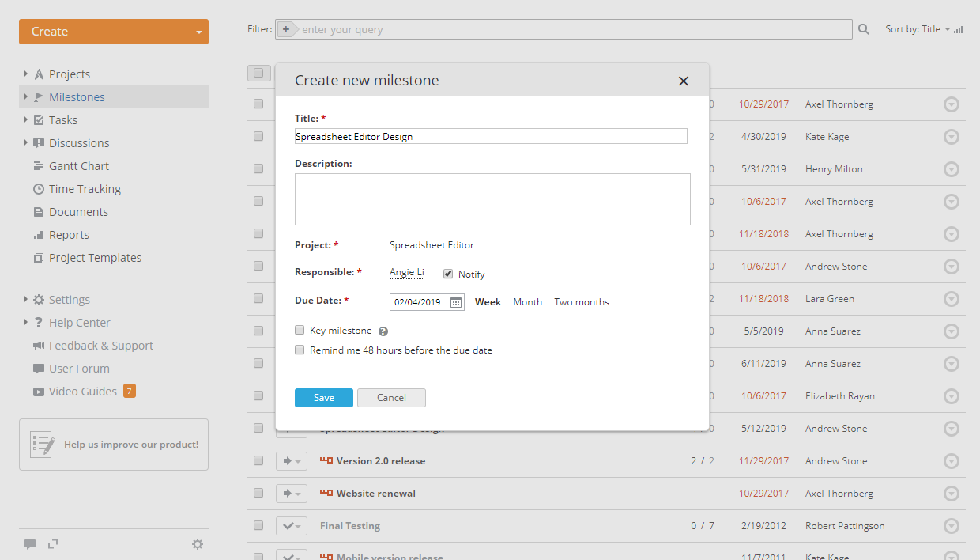Open the chat icon in the bottom-left corner
980x560 pixels.
coord(30,543)
